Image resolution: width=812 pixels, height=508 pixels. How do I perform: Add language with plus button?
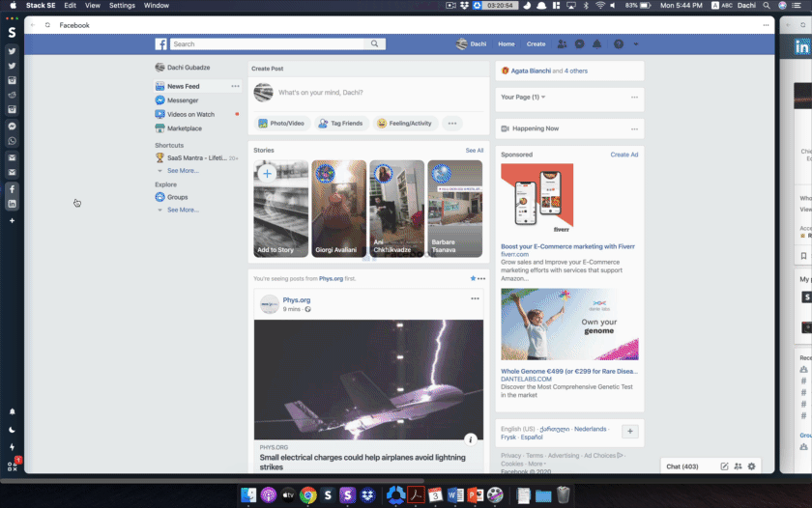point(629,431)
